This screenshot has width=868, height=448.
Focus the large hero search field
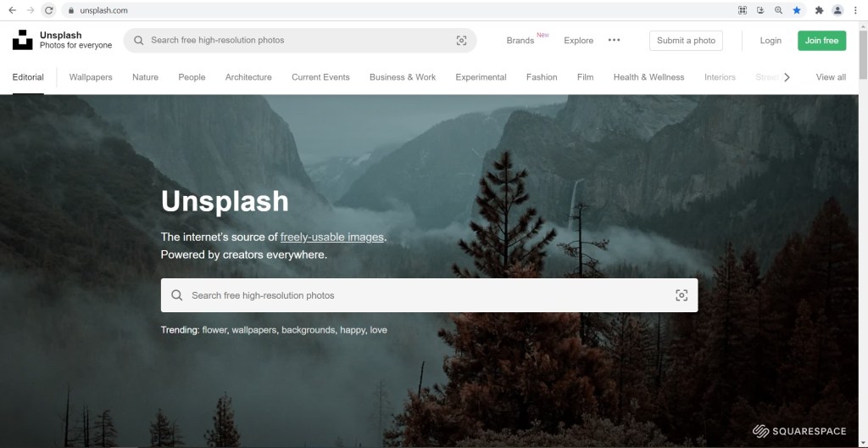[429, 295]
